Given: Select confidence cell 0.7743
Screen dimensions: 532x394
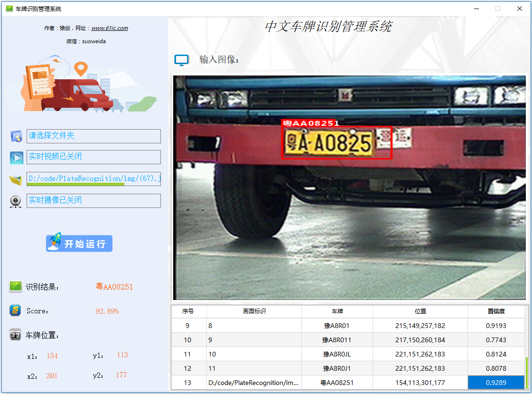Looking at the screenshot, I should pyautogui.click(x=496, y=340).
